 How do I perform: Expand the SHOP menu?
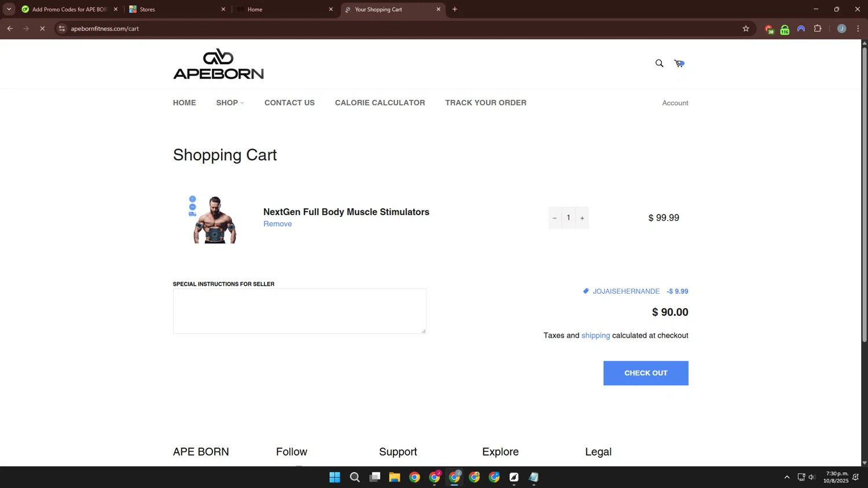[230, 103]
